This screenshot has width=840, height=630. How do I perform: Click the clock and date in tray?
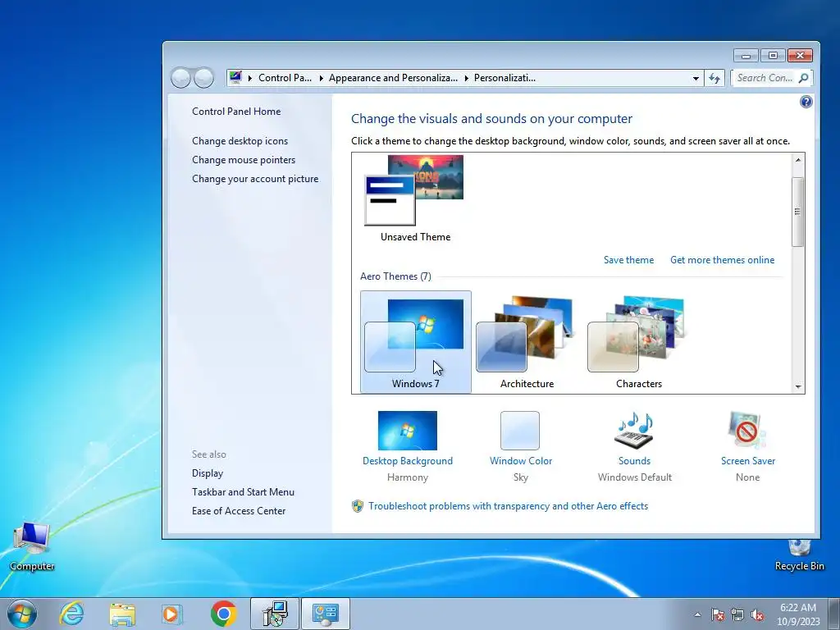tap(798, 614)
